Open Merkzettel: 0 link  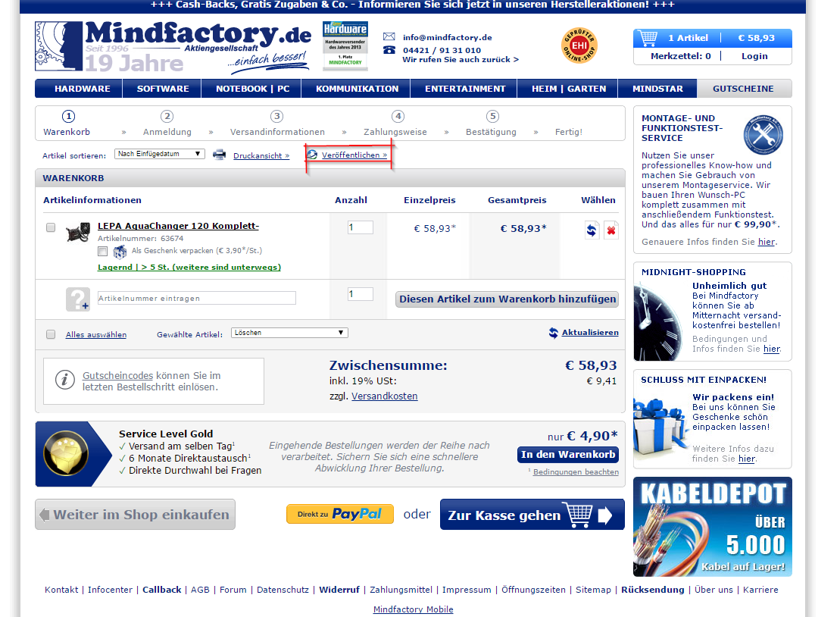[680, 56]
